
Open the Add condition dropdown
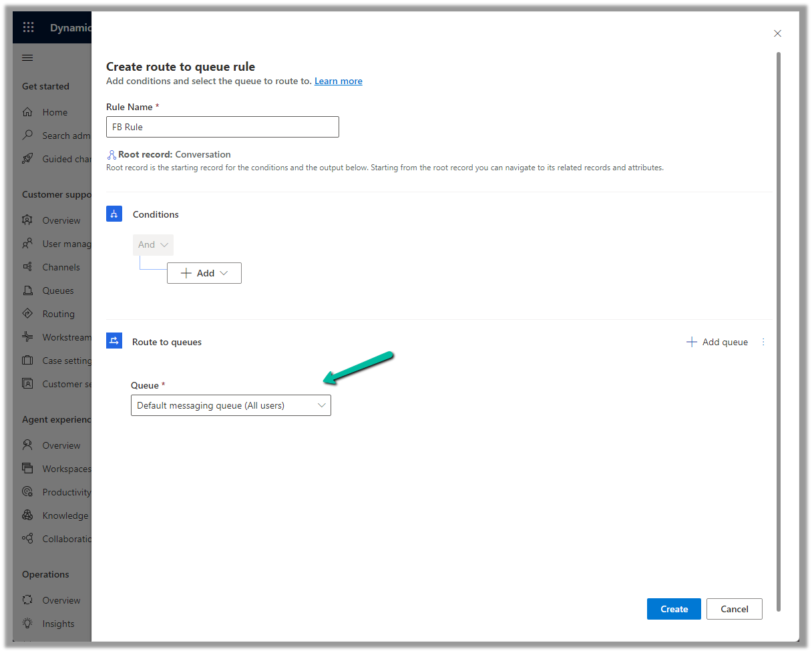[x=204, y=273]
